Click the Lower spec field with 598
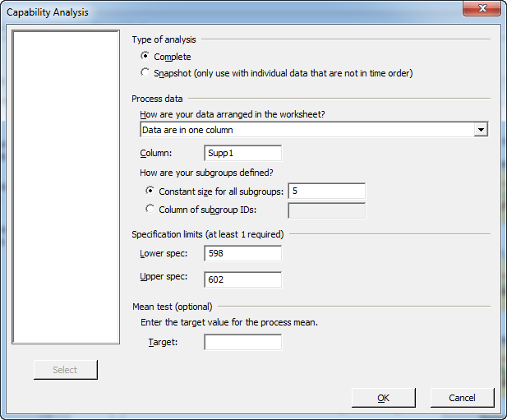This screenshot has width=507, height=420. tap(243, 253)
